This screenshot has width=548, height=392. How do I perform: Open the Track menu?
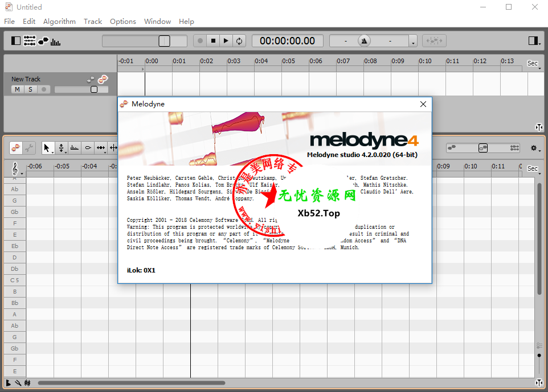pyautogui.click(x=93, y=21)
